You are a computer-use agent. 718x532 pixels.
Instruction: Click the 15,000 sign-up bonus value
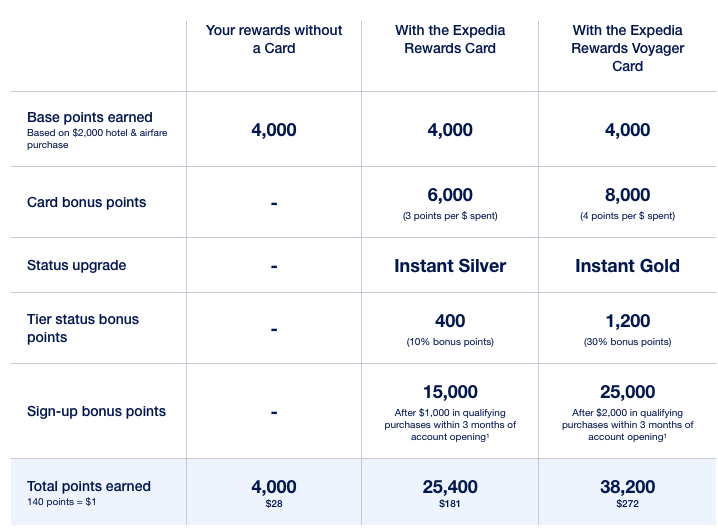(450, 392)
